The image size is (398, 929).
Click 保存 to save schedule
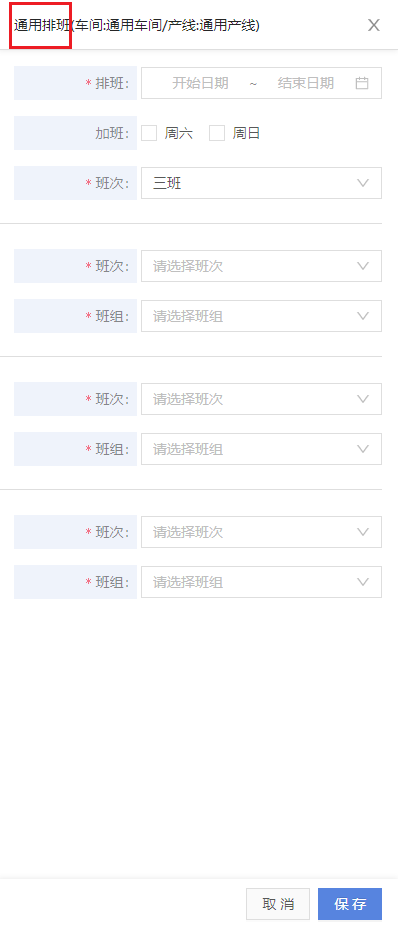[350, 904]
